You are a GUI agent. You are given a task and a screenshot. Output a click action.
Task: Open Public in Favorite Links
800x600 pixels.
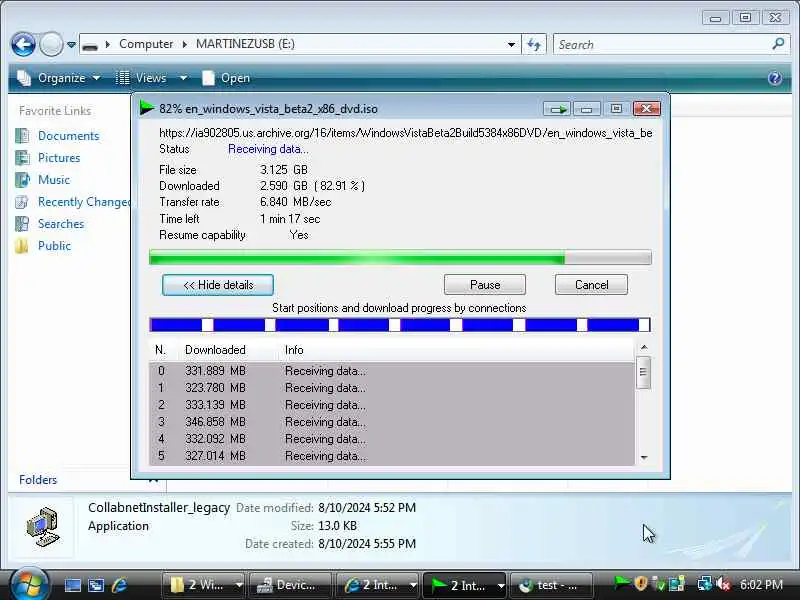coord(54,245)
